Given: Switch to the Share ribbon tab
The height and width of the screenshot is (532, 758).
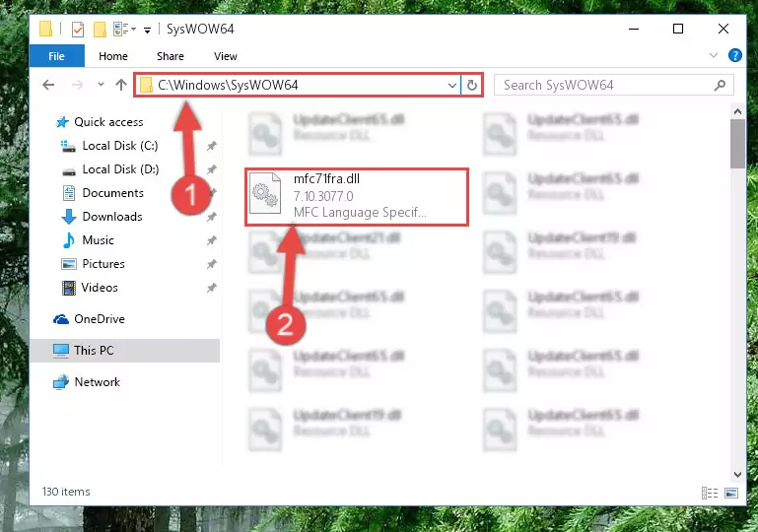Looking at the screenshot, I should point(171,56).
